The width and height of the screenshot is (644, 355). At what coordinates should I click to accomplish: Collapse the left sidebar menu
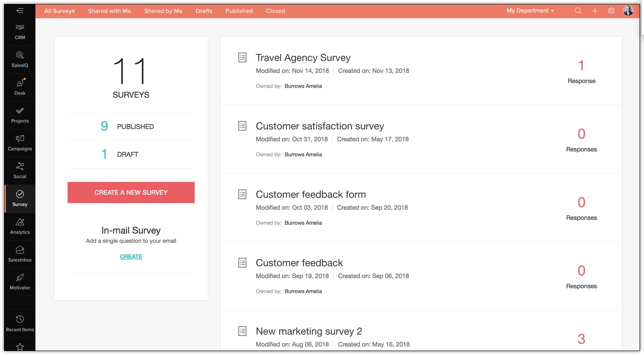coord(20,11)
